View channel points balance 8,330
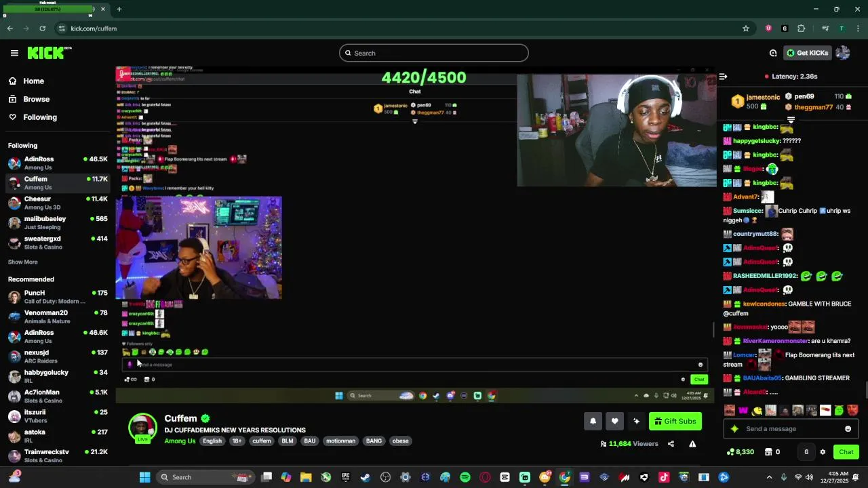868x488 pixels. [740, 452]
